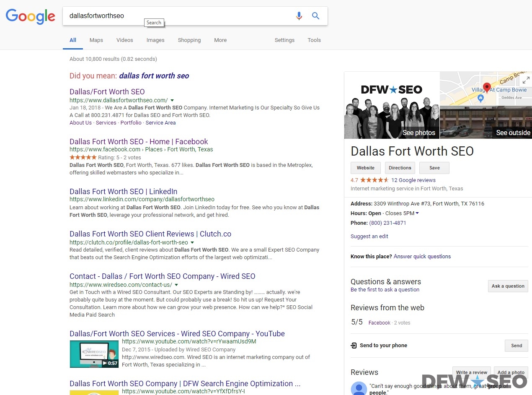532x395 pixels.
Task: Click the Save button
Action: tap(434, 168)
